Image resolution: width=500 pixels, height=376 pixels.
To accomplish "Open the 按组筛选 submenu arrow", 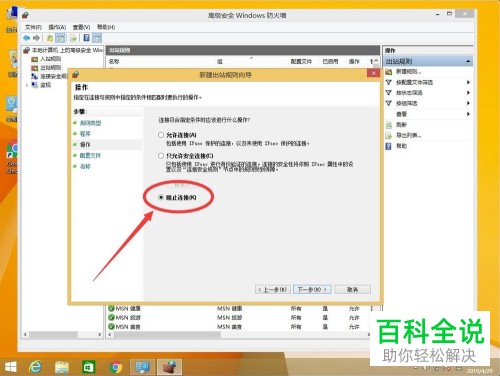I will tap(468, 103).
